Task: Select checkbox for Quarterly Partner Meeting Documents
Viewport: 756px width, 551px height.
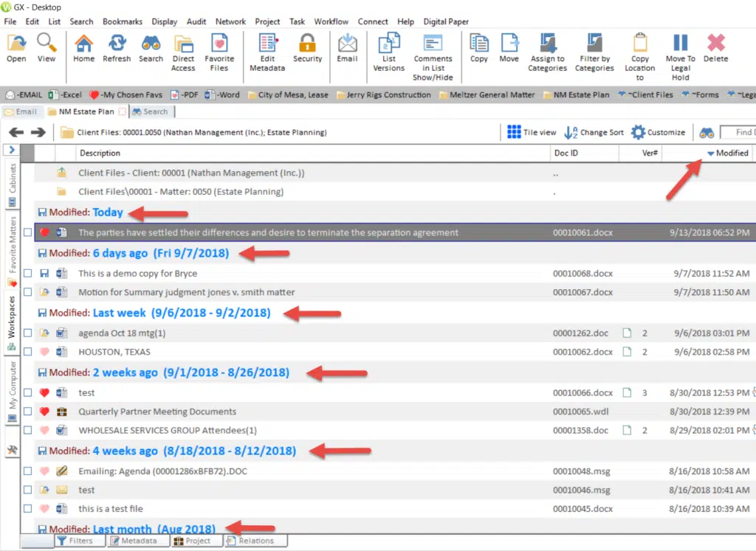Action: (x=28, y=412)
